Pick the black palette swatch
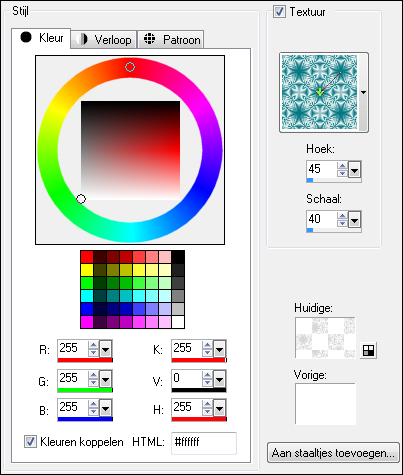The height and width of the screenshot is (475, 403). point(178,257)
